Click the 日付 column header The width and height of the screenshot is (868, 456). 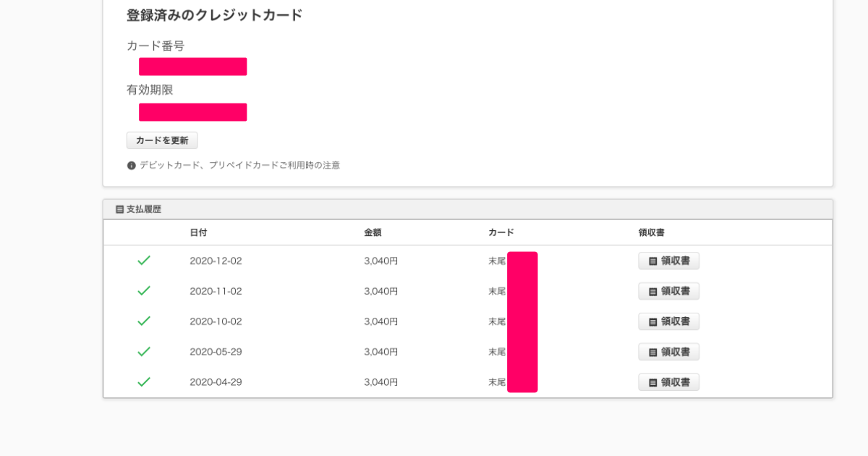click(198, 232)
